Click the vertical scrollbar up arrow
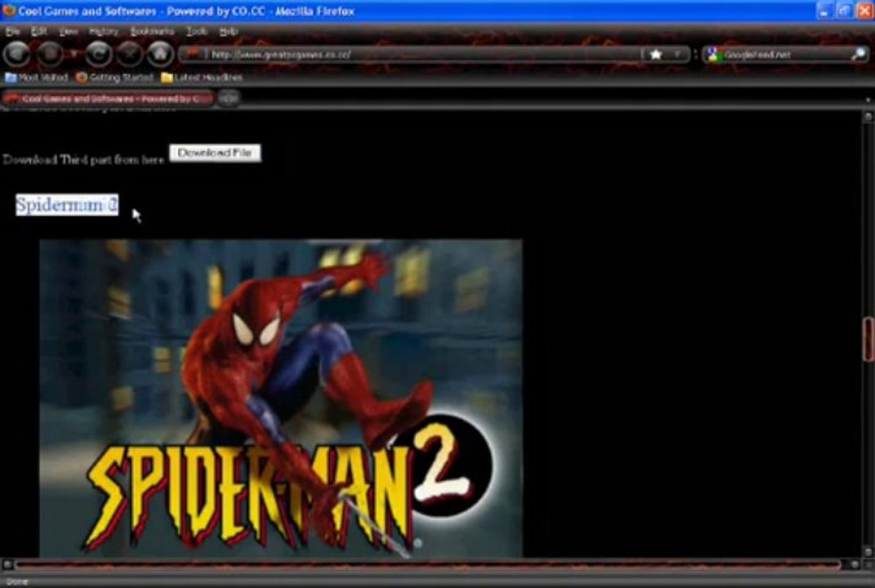This screenshot has width=875, height=588. coord(868,117)
